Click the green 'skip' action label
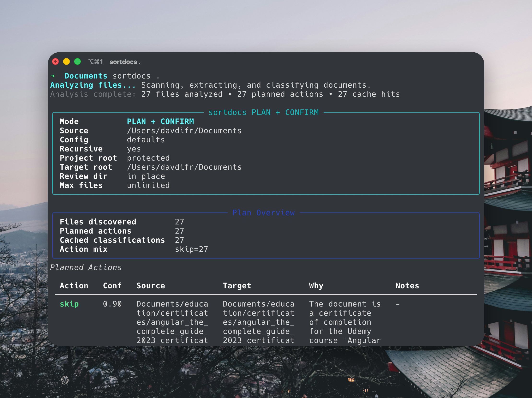Viewport: 532px width, 398px height. coord(69,304)
